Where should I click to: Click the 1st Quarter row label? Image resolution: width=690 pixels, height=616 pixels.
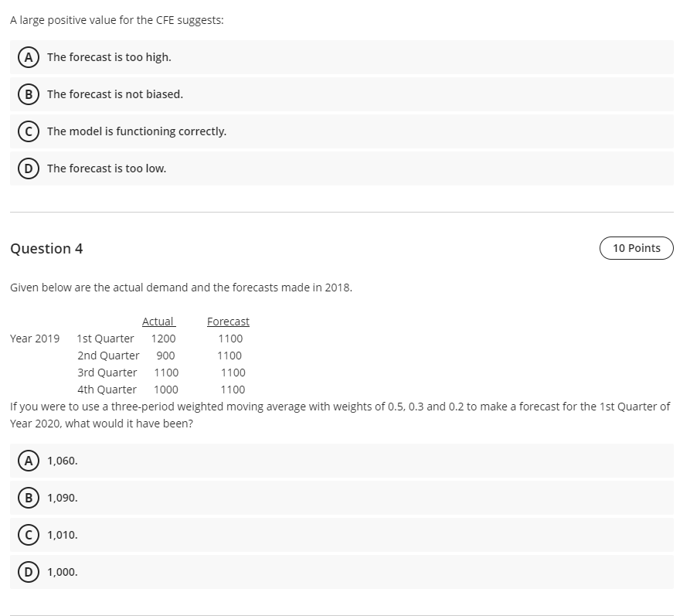coord(105,339)
